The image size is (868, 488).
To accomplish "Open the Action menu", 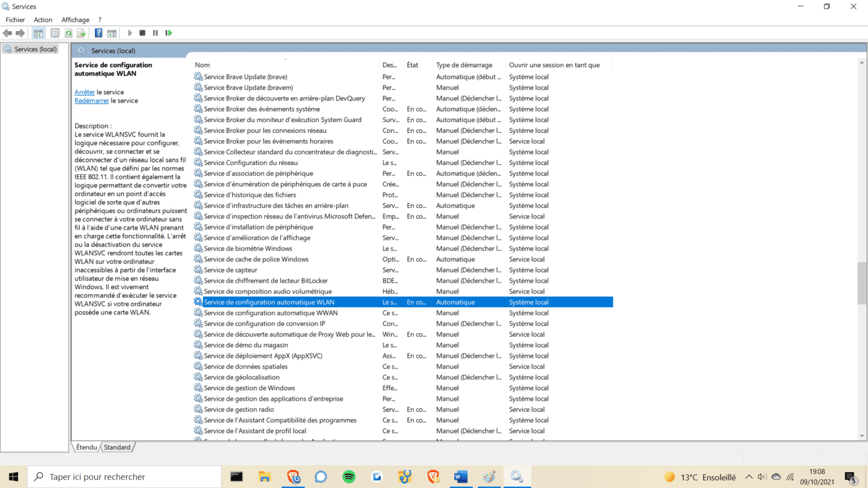I will [43, 20].
